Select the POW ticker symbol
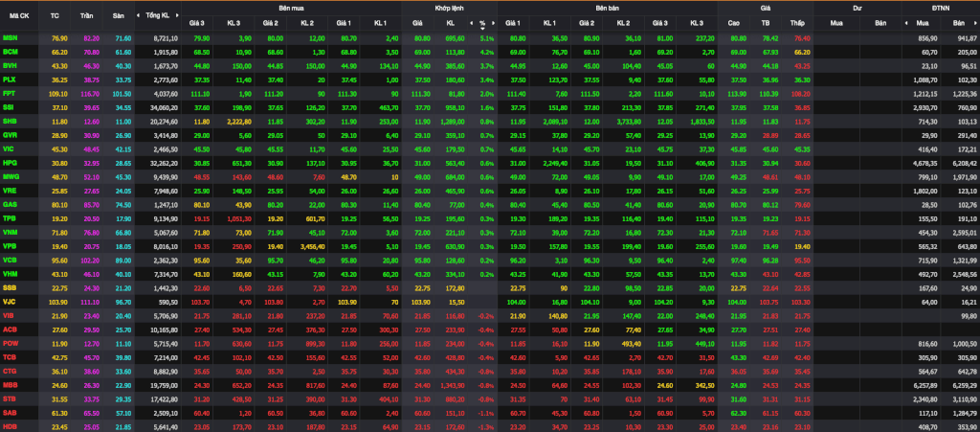 [10, 343]
